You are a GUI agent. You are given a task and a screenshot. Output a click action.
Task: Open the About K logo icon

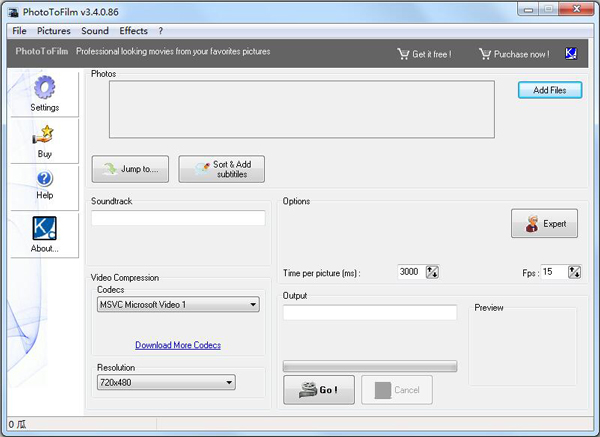pos(44,228)
